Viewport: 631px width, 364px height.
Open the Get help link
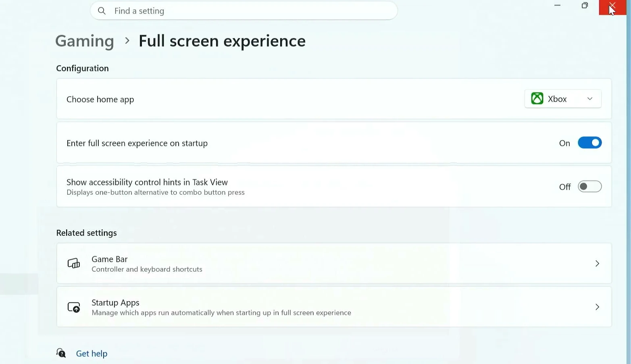(x=92, y=354)
